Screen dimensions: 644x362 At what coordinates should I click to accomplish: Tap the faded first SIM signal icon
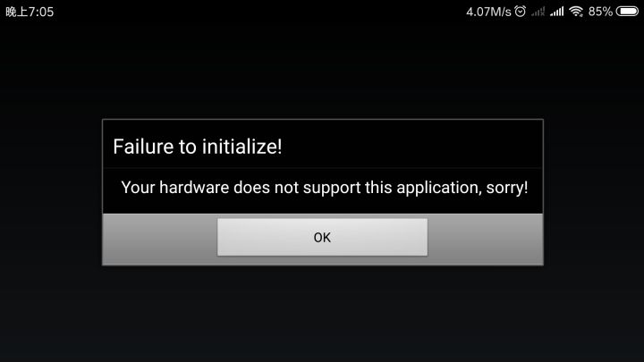point(538,12)
